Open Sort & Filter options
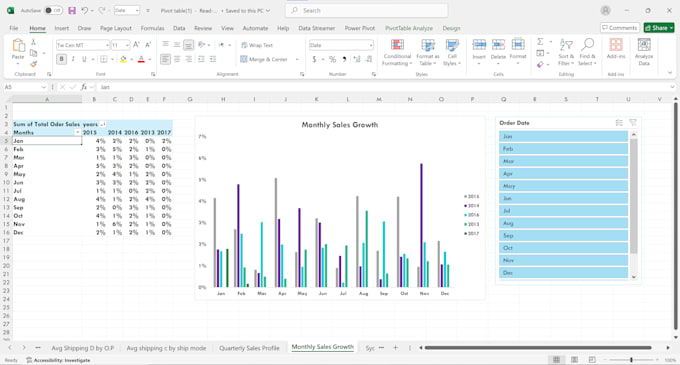The width and height of the screenshot is (680, 365). (x=566, y=52)
